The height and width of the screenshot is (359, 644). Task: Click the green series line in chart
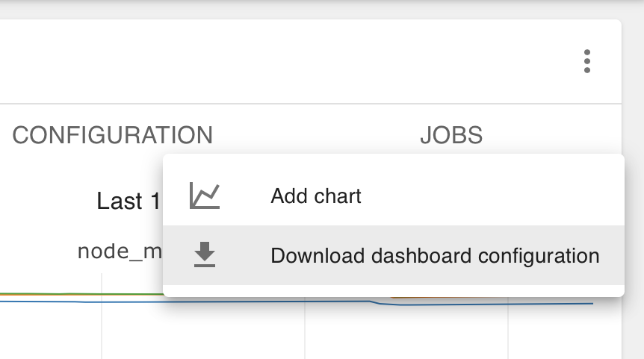(x=82, y=294)
